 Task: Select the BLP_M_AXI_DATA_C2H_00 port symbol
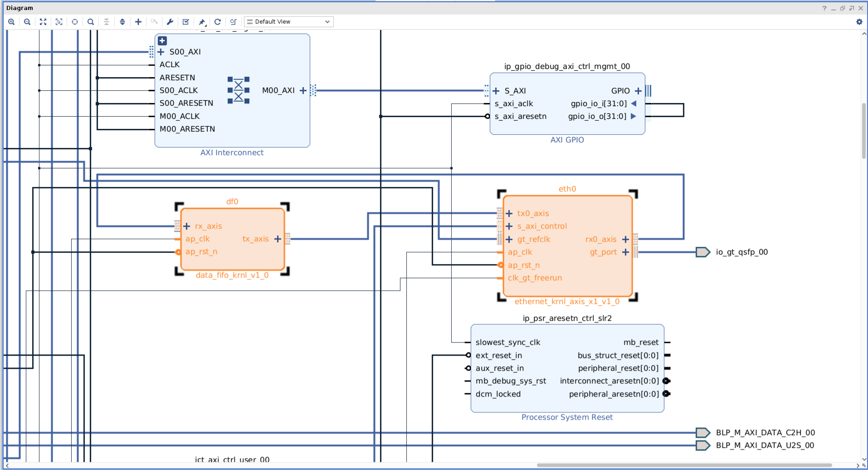[x=703, y=432]
